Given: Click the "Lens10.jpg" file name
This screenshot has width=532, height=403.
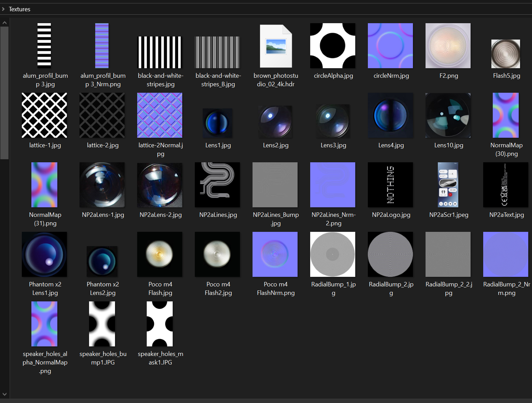Looking at the screenshot, I should (x=449, y=145).
